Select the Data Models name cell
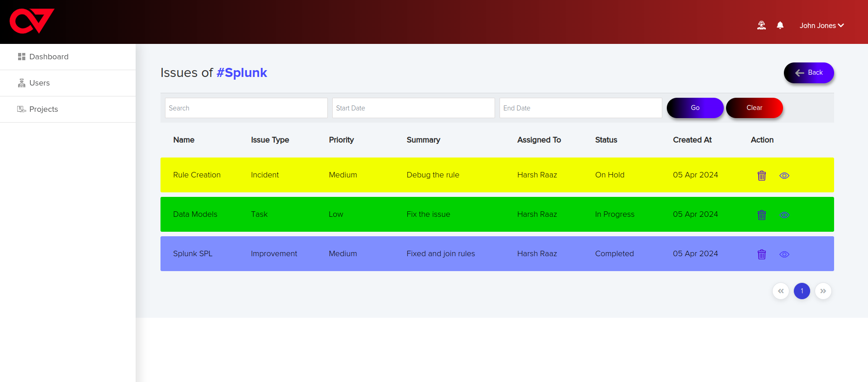Viewport: 868px width, 382px height. tap(195, 214)
